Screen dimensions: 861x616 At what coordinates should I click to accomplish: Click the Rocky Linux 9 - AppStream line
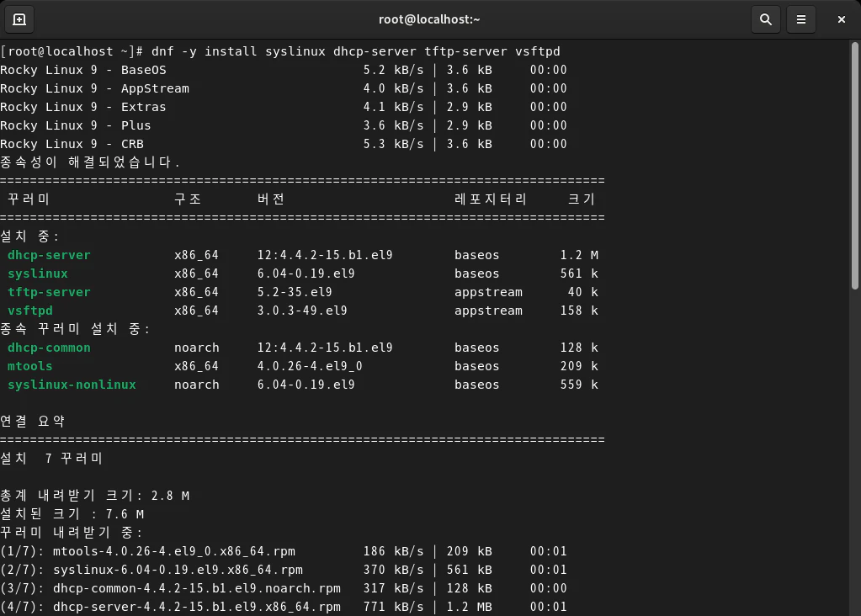284,88
